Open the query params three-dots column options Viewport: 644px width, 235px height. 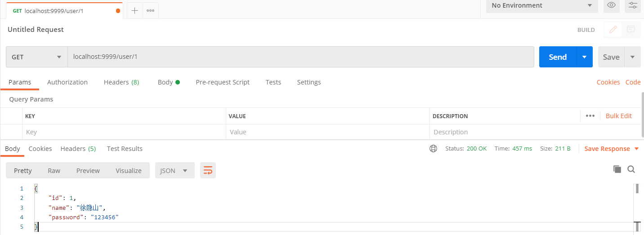590,116
